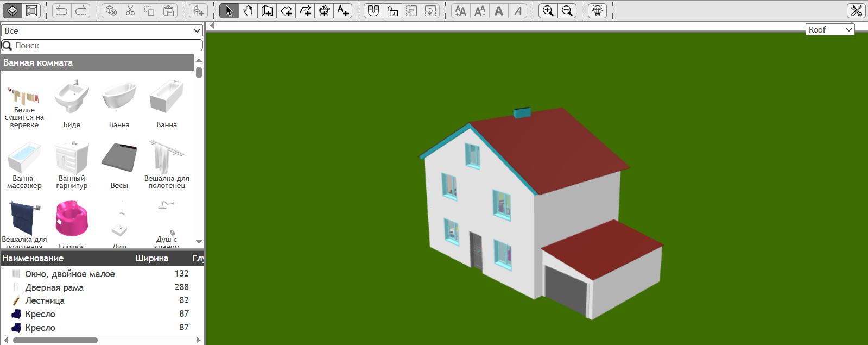The height and width of the screenshot is (345, 868).
Task: Switch to aerial 3D view mode
Action: (x=12, y=11)
